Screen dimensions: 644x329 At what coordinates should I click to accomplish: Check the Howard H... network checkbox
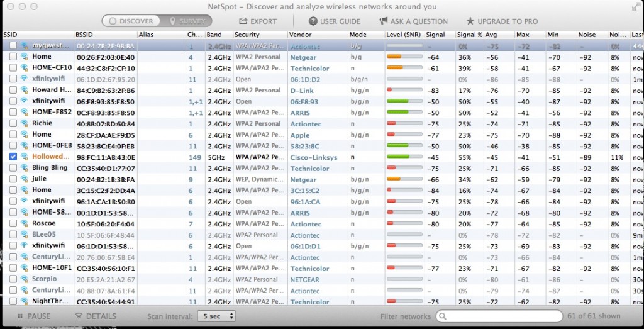point(13,90)
